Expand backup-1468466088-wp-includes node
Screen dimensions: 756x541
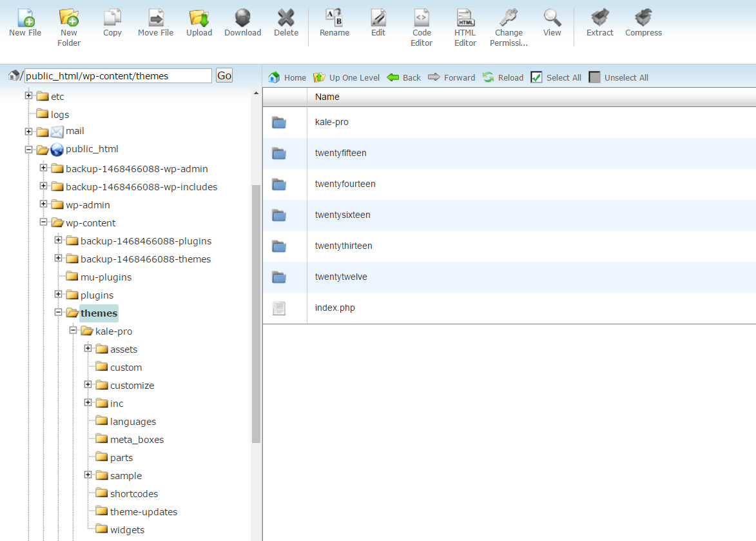(x=43, y=186)
